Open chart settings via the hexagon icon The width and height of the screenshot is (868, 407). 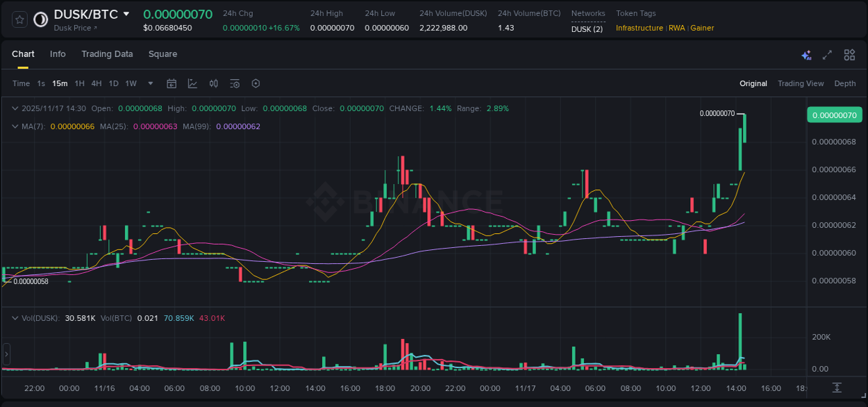click(256, 83)
